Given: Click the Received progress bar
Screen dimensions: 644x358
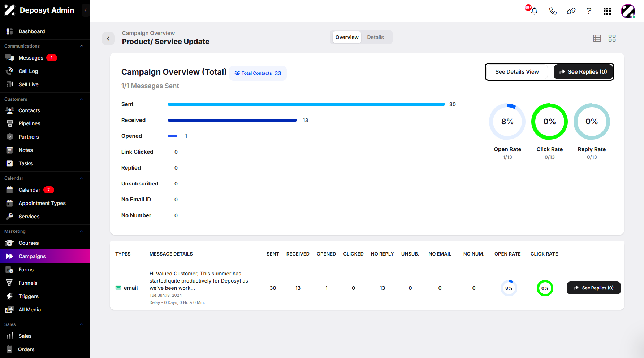Looking at the screenshot, I should (x=232, y=120).
